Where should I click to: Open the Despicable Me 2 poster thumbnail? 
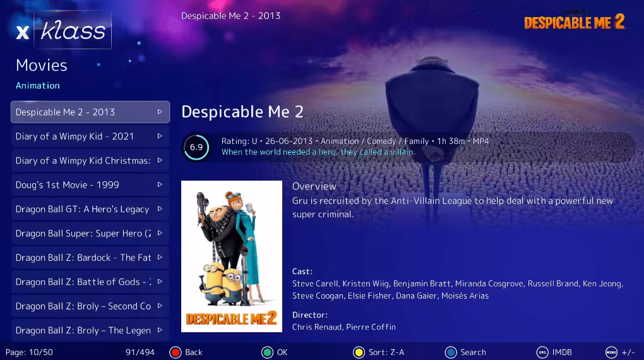click(232, 256)
